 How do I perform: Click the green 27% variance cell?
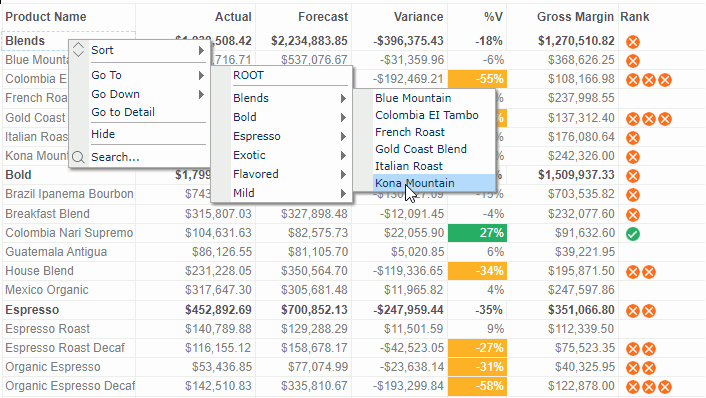[477, 233]
